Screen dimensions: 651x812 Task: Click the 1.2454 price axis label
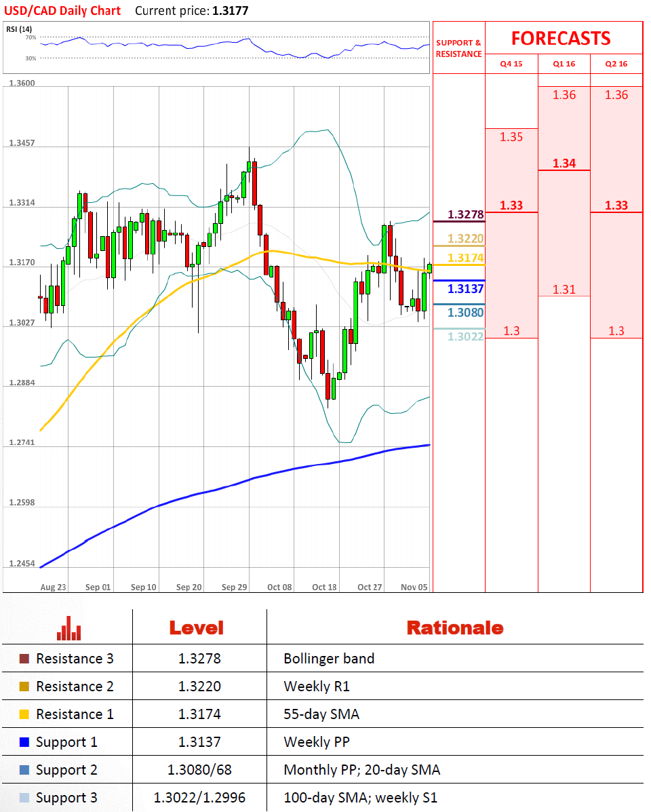[x=22, y=564]
